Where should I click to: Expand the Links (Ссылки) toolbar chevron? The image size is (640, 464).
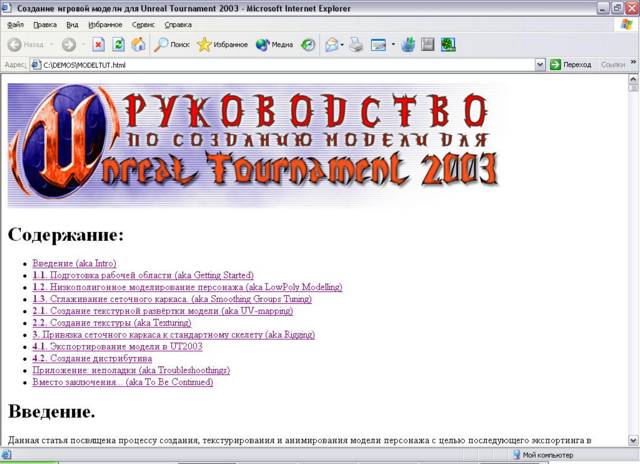633,62
